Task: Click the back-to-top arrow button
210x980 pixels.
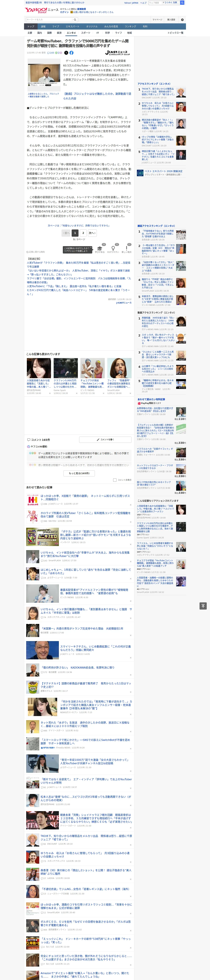Action: click(203, 606)
